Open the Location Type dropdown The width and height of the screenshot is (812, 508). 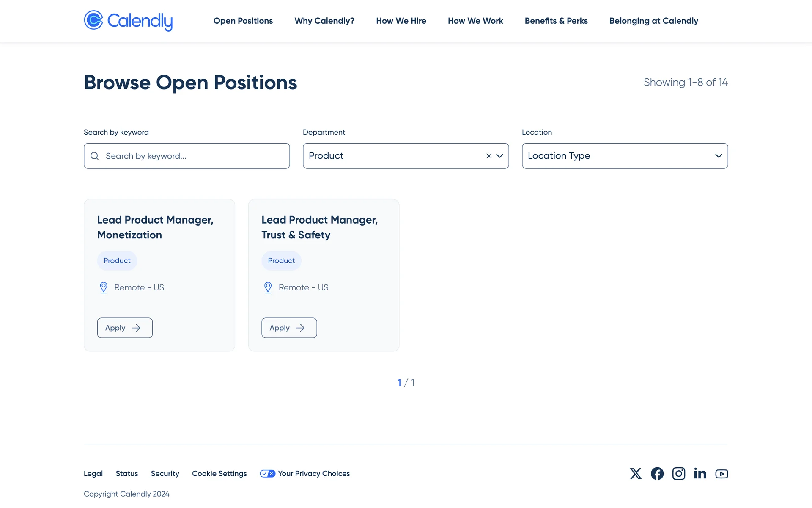pyautogui.click(x=625, y=156)
